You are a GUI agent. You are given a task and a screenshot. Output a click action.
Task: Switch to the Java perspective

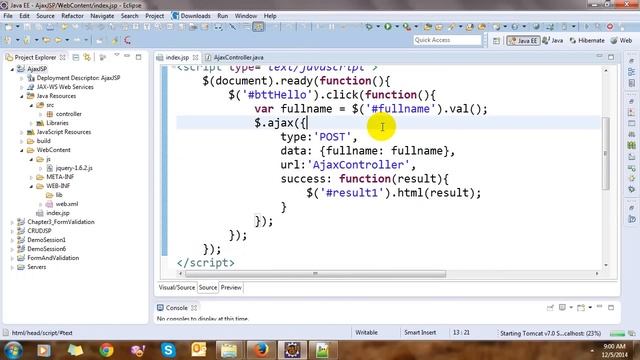553,40
